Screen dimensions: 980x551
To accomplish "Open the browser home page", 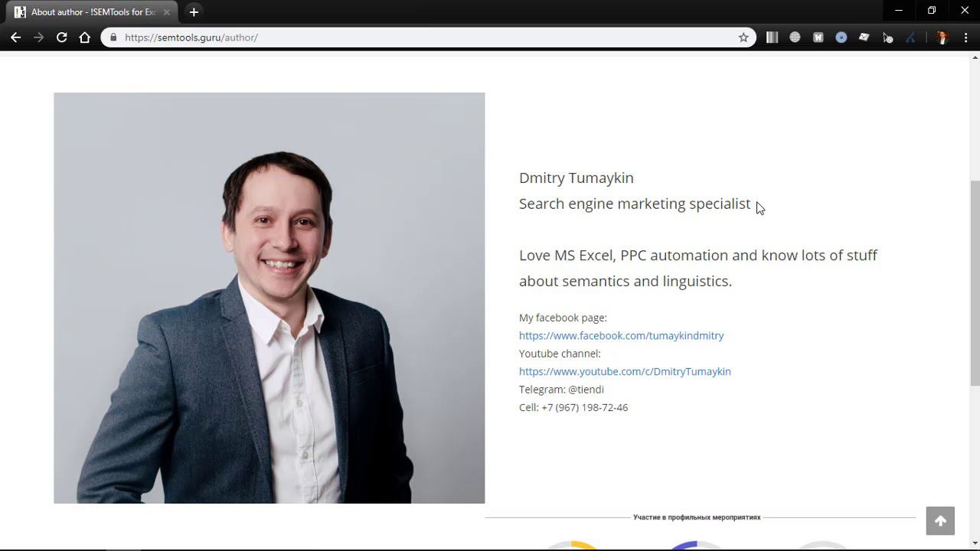I will tap(85, 37).
